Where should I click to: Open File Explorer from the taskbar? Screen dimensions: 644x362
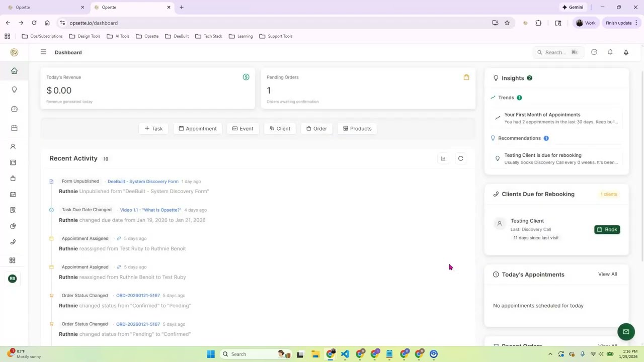click(x=315, y=354)
